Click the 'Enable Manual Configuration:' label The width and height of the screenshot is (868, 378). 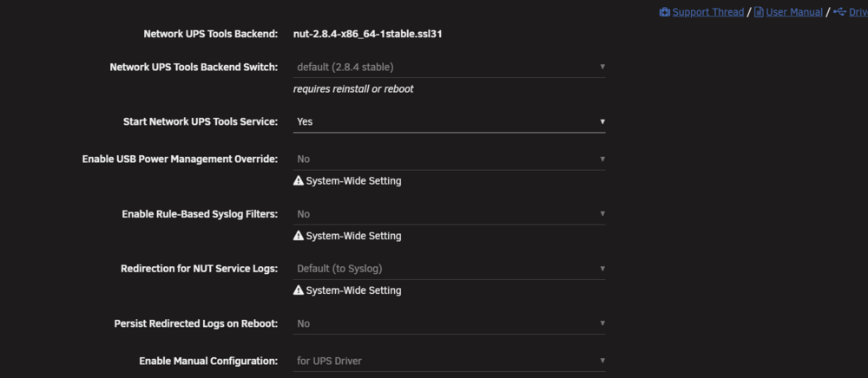(208, 361)
